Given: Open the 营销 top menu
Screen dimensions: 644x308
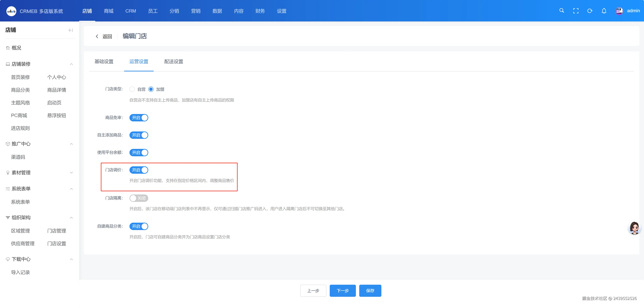Looking at the screenshot, I should click(196, 11).
